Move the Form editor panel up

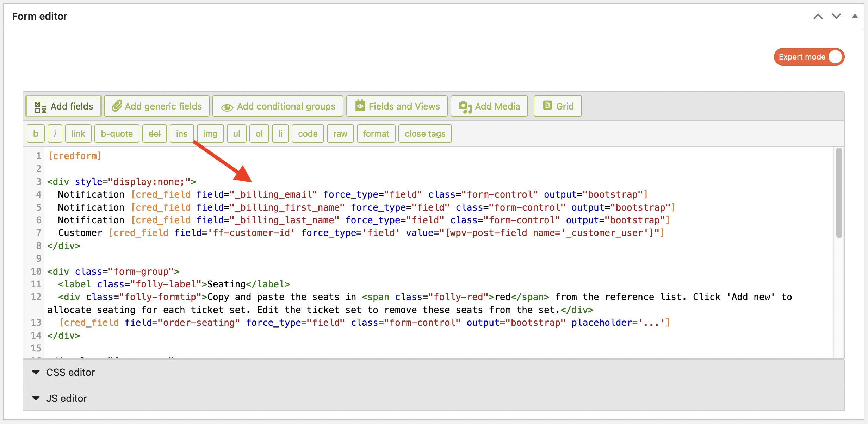tap(818, 16)
